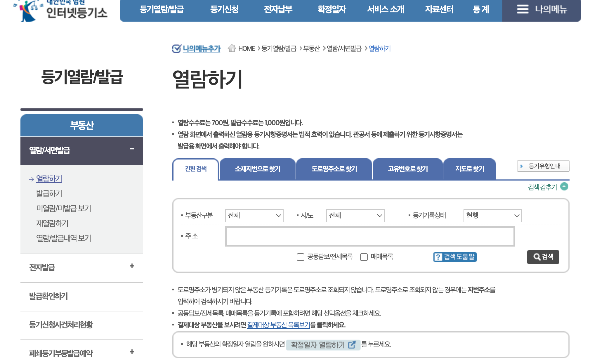Open 확정일자 열람하기 external link icon
597x364 pixels.
click(352, 345)
